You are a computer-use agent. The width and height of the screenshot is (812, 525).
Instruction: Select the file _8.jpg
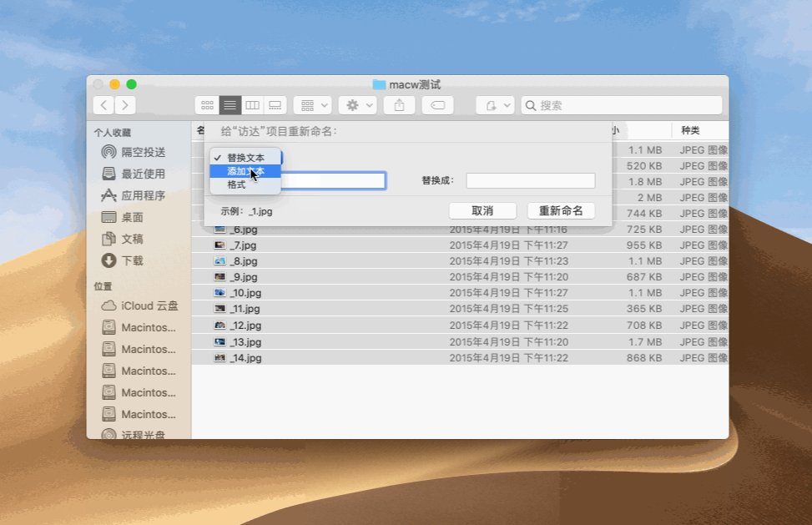pyautogui.click(x=244, y=261)
